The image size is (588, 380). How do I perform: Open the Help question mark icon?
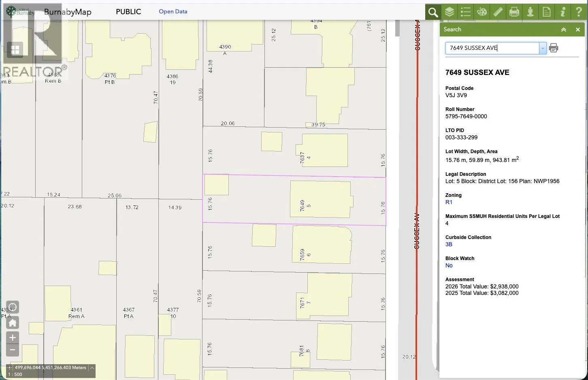tap(579, 12)
